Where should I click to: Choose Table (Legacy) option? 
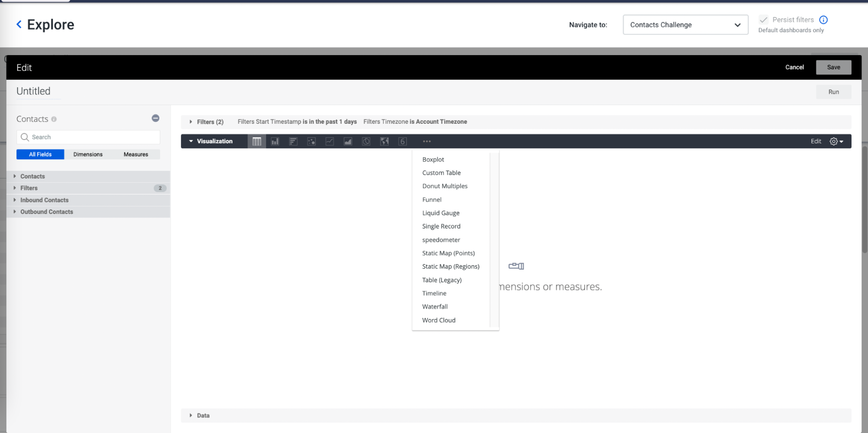[x=442, y=280]
